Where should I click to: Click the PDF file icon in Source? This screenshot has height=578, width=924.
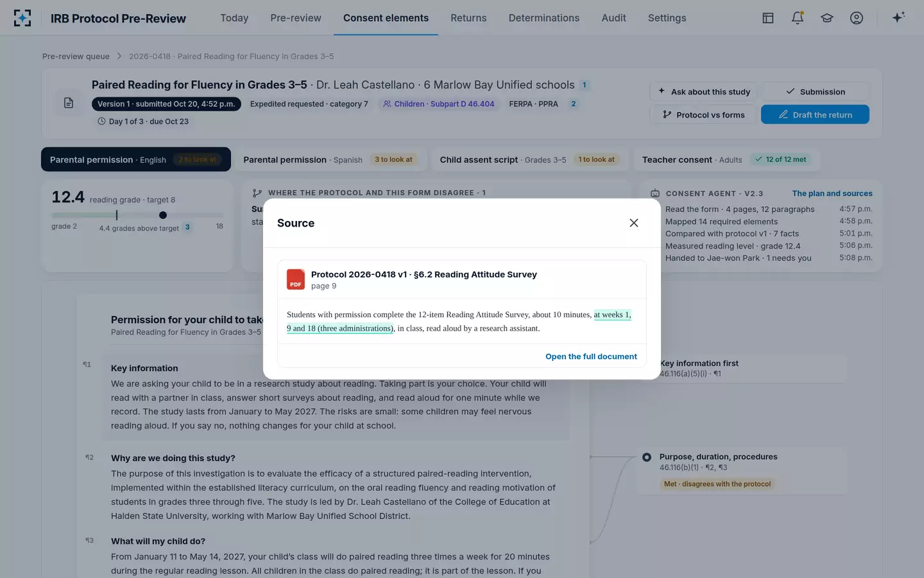[296, 279]
